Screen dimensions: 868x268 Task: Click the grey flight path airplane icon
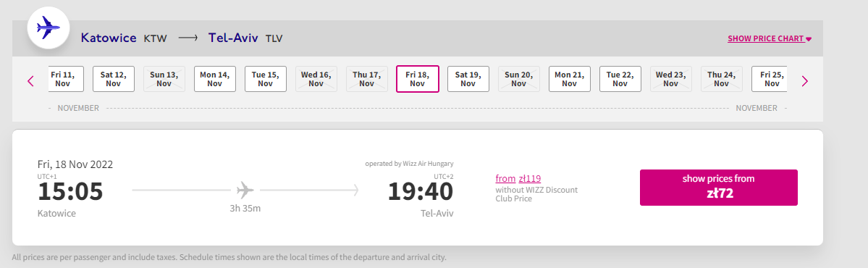tap(245, 190)
